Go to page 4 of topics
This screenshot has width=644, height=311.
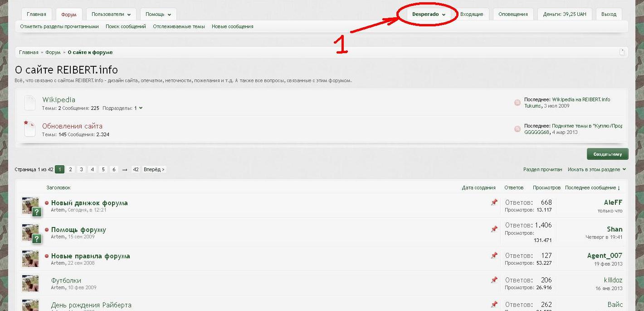[93, 169]
